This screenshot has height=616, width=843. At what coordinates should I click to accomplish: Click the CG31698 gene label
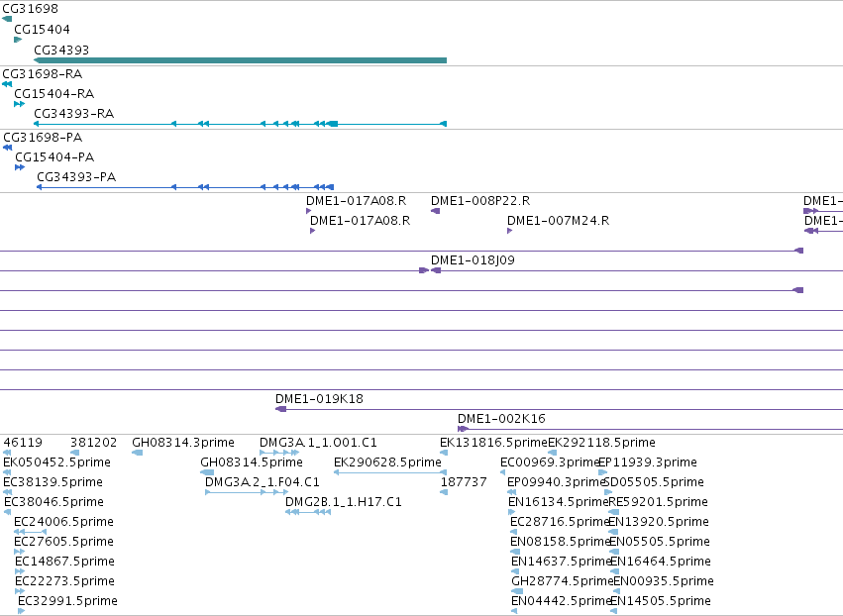pos(30,9)
